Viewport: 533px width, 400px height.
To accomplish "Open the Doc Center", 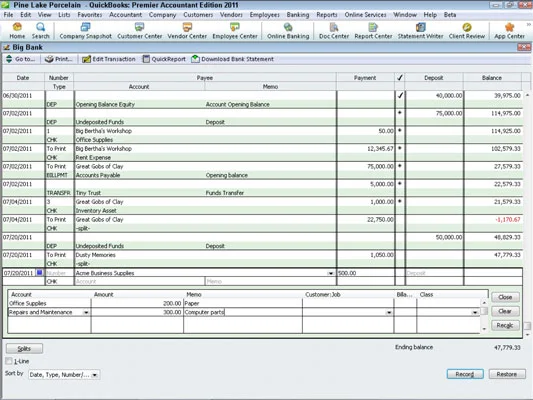I will [x=334, y=31].
